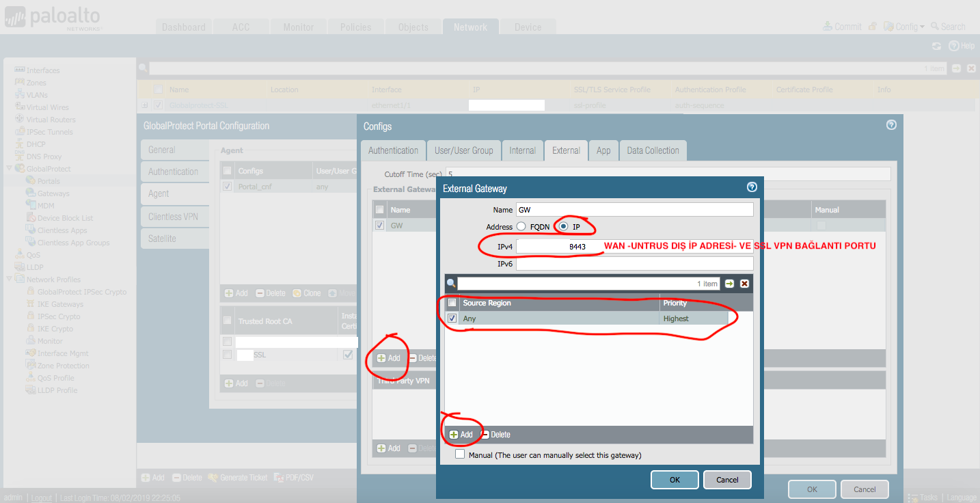Click help icon in External Gateway dialog
This screenshot has width=980, height=503.
pos(752,187)
